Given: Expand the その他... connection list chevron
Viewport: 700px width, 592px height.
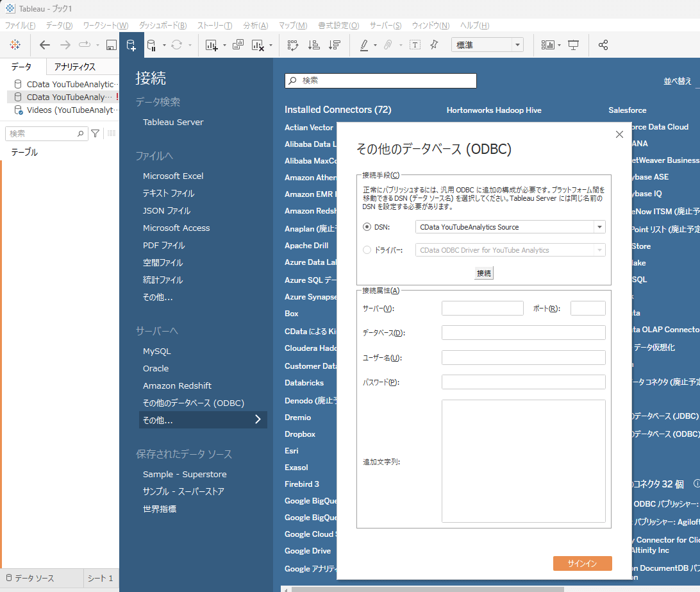Looking at the screenshot, I should point(258,419).
